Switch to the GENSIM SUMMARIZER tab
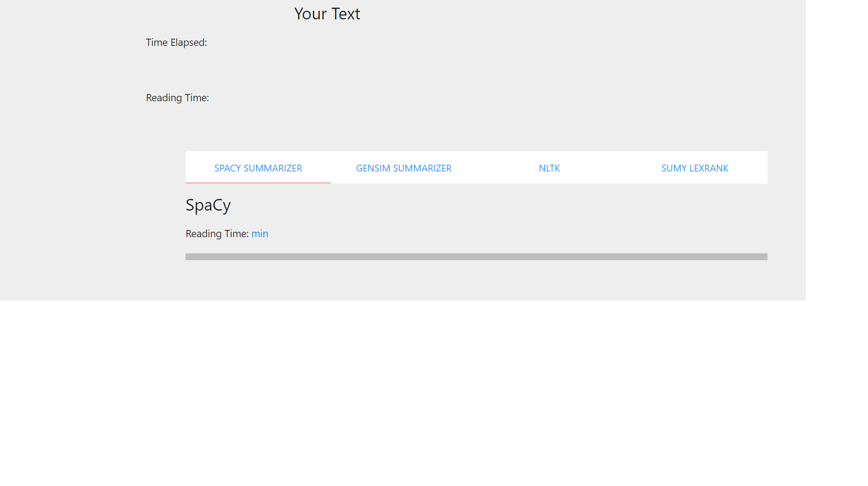This screenshot has height=486, width=868. point(404,168)
